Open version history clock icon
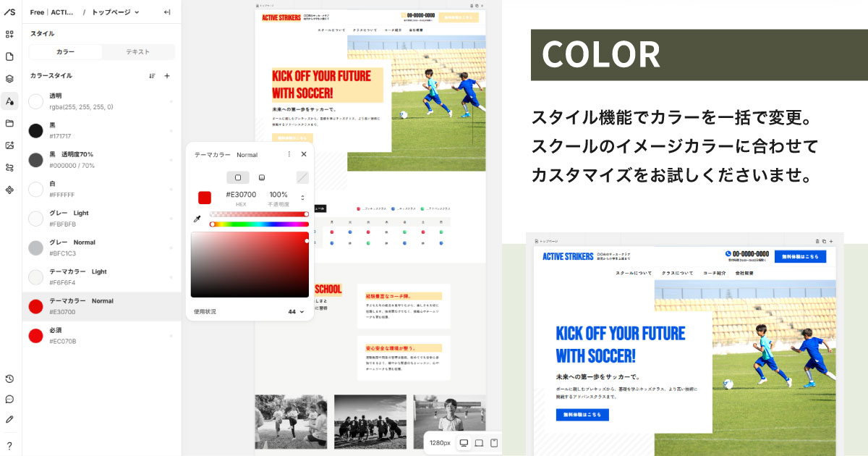This screenshot has height=456, width=868. click(9, 379)
